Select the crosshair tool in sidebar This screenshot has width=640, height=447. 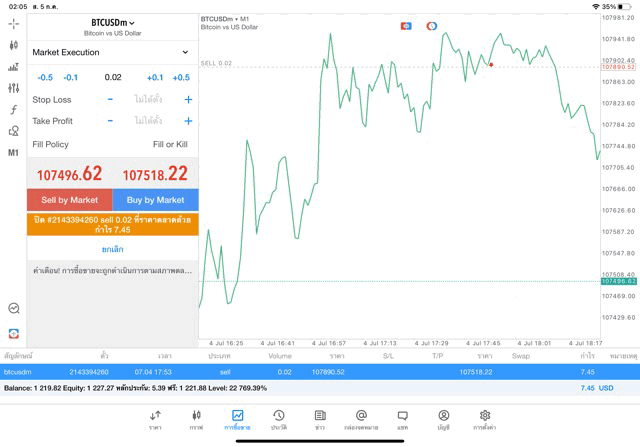(x=14, y=23)
